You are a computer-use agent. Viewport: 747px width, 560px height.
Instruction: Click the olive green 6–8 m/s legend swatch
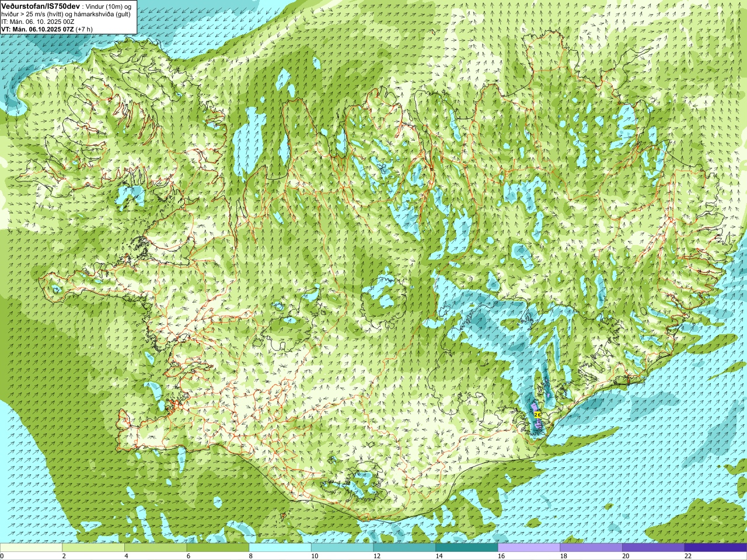pos(218,548)
